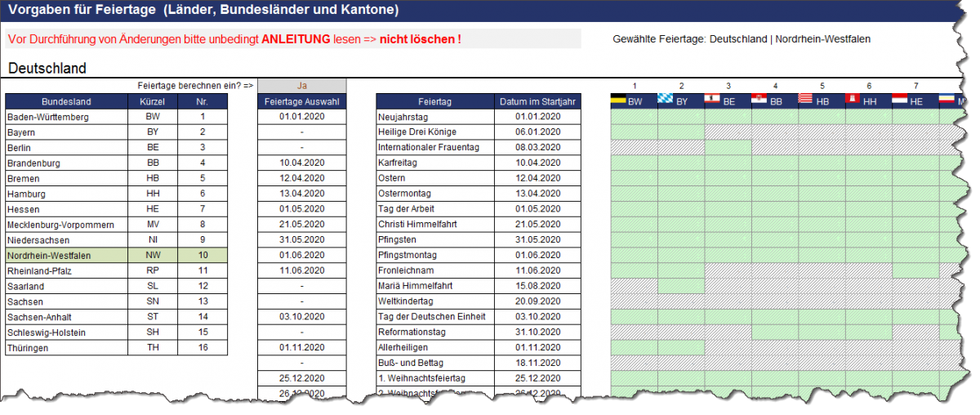Click the Karfreitag holiday cell
The image size is (980, 415).
pyautogui.click(x=434, y=163)
